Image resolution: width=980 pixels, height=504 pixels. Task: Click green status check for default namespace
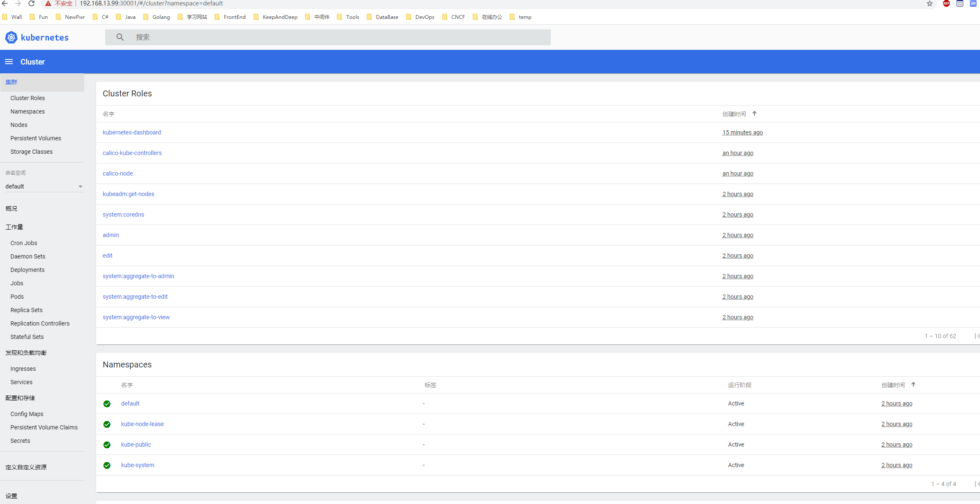107,404
